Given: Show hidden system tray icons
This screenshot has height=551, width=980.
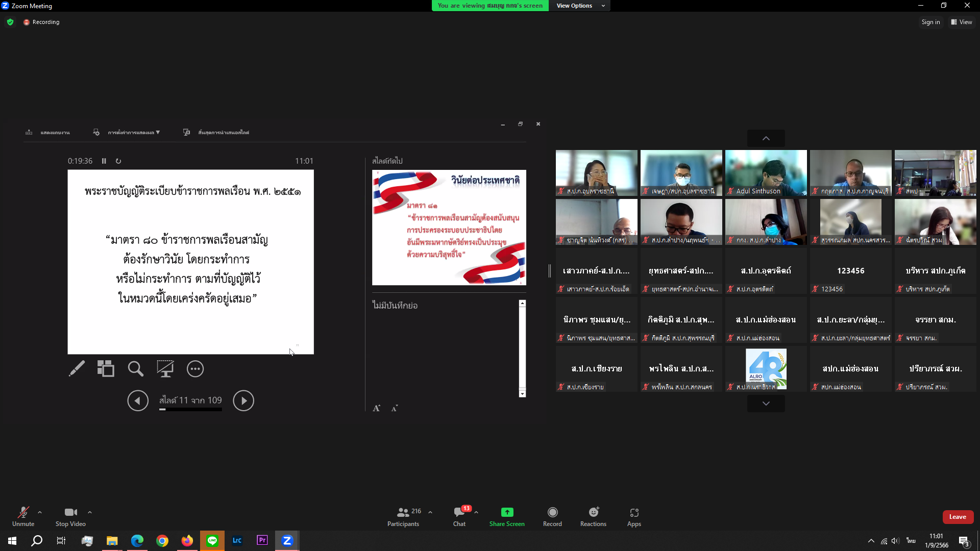Looking at the screenshot, I should tap(871, 541).
